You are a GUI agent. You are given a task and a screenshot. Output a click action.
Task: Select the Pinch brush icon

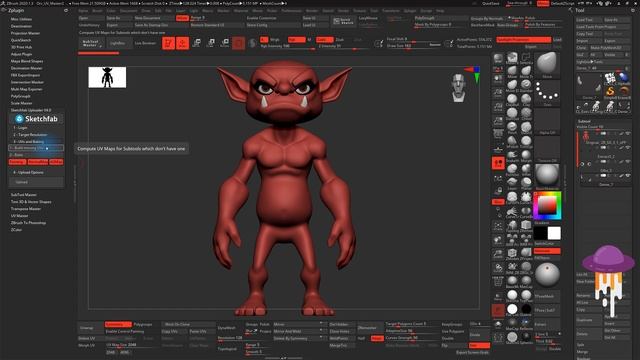(x=512, y=127)
